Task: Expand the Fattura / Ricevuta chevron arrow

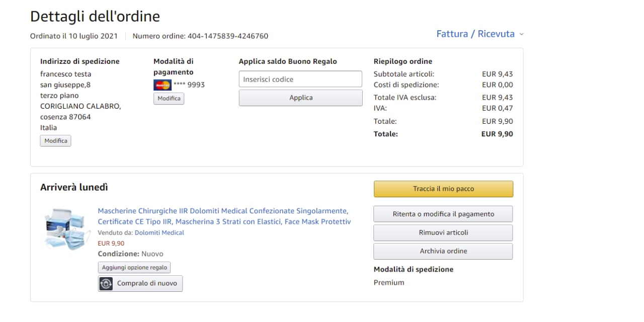Action: click(x=521, y=34)
